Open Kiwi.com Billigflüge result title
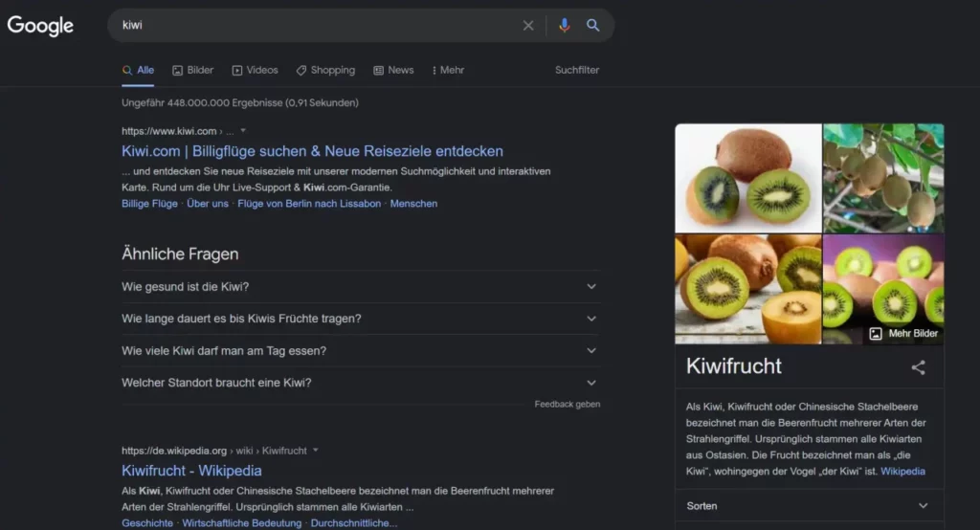The width and height of the screenshot is (980, 530). [x=313, y=151]
